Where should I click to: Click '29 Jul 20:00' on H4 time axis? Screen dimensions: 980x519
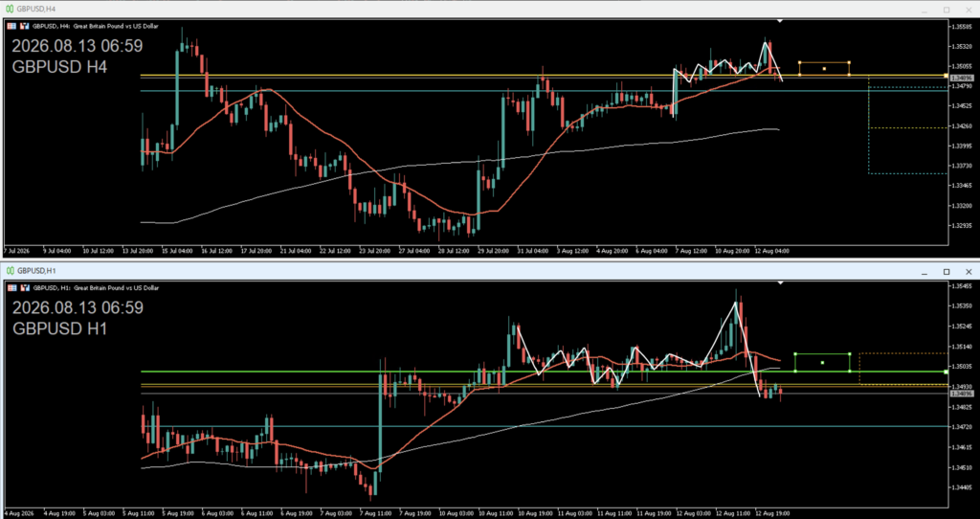[494, 251]
